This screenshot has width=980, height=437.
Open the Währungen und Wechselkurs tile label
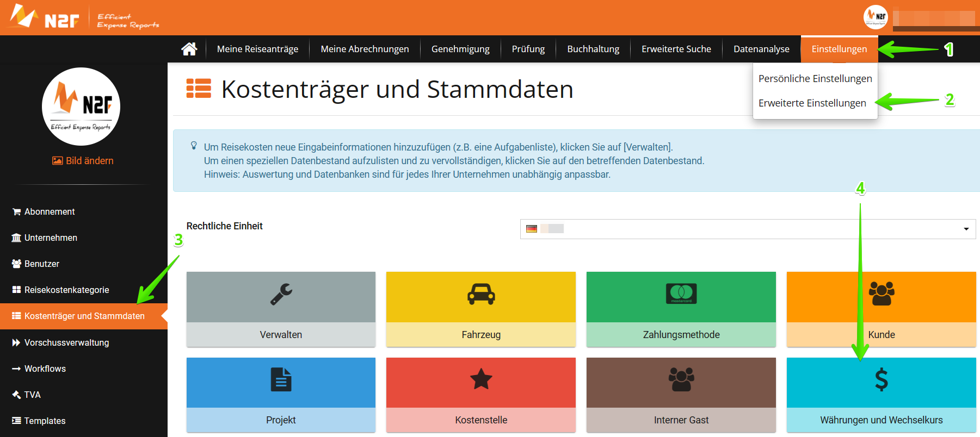point(882,420)
